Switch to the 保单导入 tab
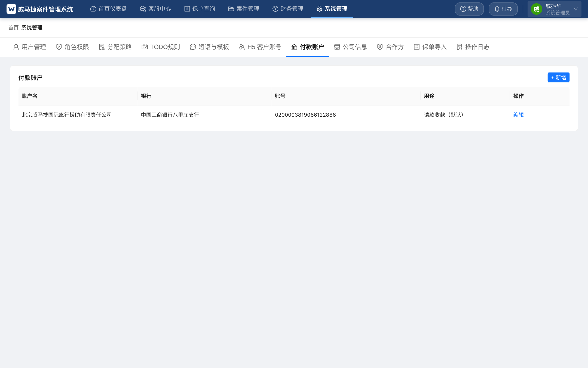 [430, 47]
